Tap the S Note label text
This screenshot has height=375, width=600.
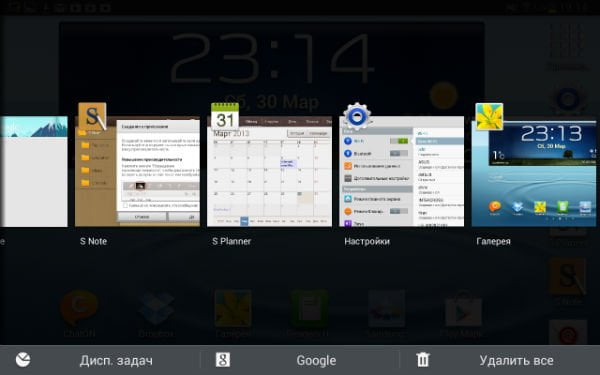(x=93, y=241)
